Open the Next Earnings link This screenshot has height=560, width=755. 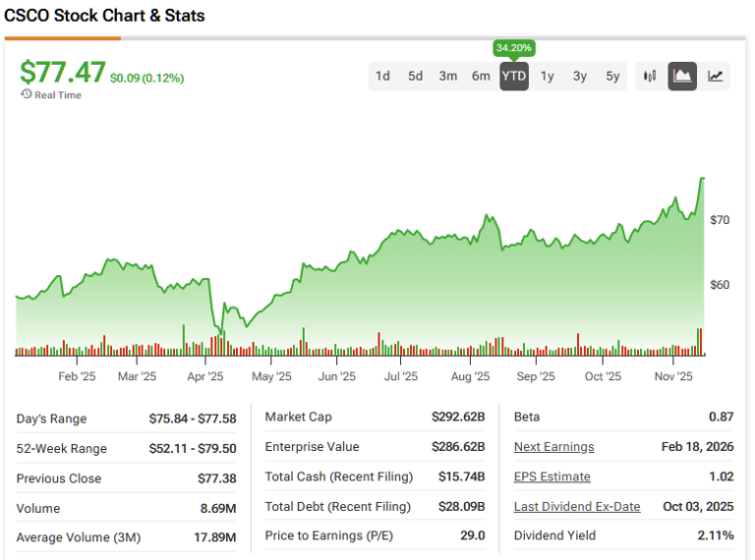[553, 447]
